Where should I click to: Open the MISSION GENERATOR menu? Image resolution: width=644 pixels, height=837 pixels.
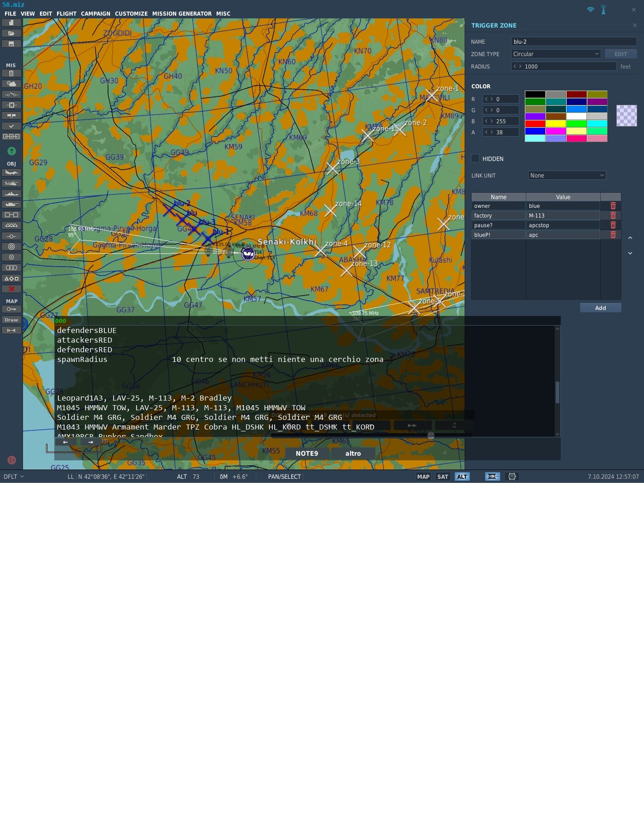pyautogui.click(x=182, y=14)
